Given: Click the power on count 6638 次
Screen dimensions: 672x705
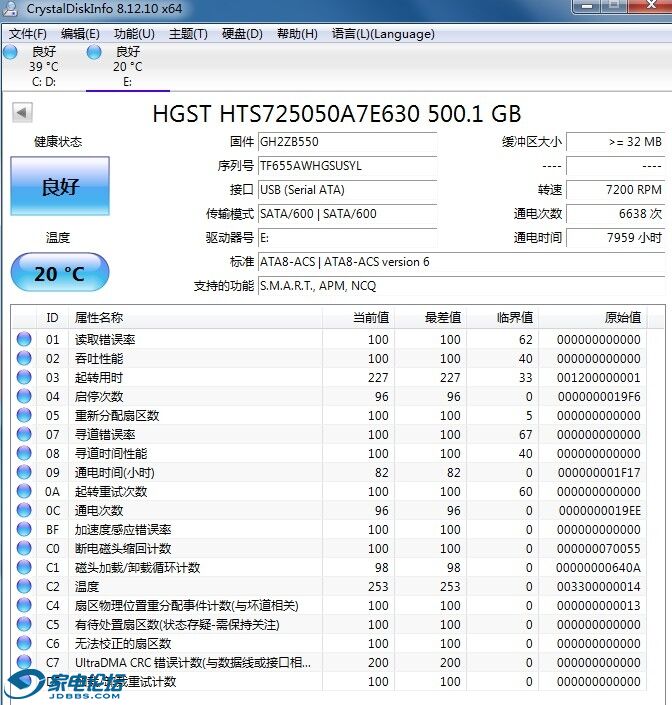Looking at the screenshot, I should coord(615,214).
